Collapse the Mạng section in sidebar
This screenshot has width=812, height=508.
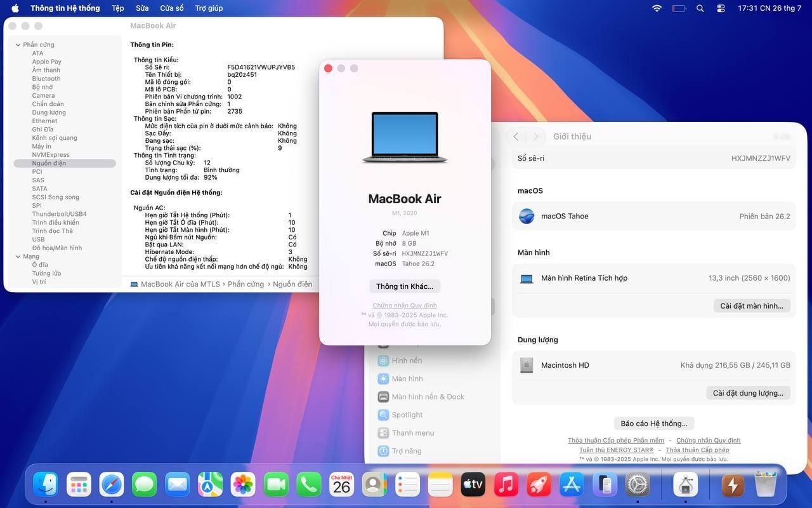tap(18, 257)
